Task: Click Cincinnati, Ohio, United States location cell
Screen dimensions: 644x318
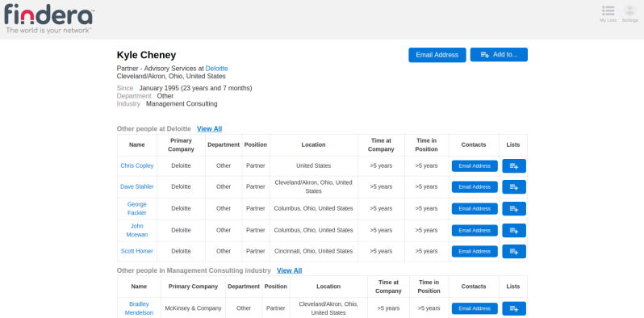Action: [x=313, y=251]
